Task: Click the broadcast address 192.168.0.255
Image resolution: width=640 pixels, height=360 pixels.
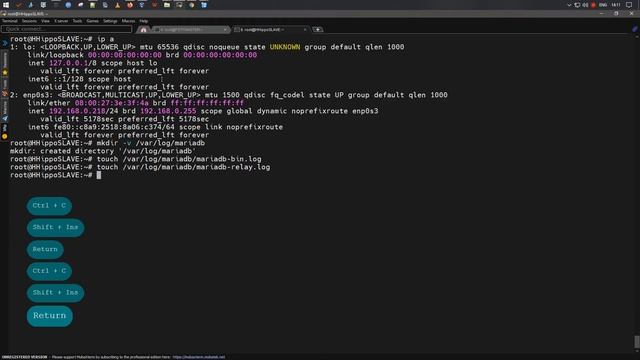Action: coord(168,111)
